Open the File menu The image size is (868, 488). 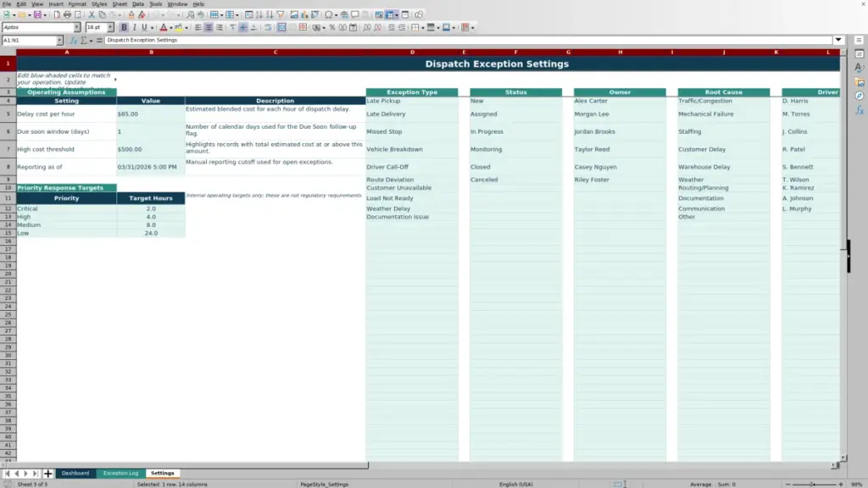(7, 4)
